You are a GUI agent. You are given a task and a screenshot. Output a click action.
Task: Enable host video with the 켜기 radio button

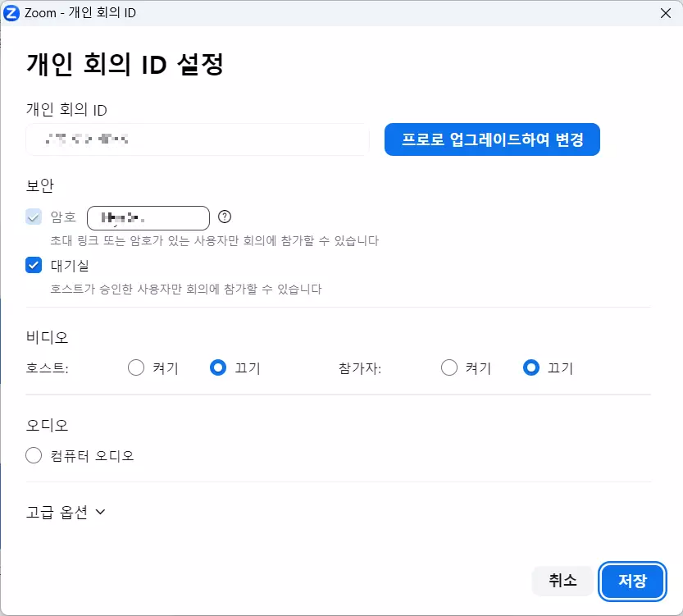click(136, 367)
